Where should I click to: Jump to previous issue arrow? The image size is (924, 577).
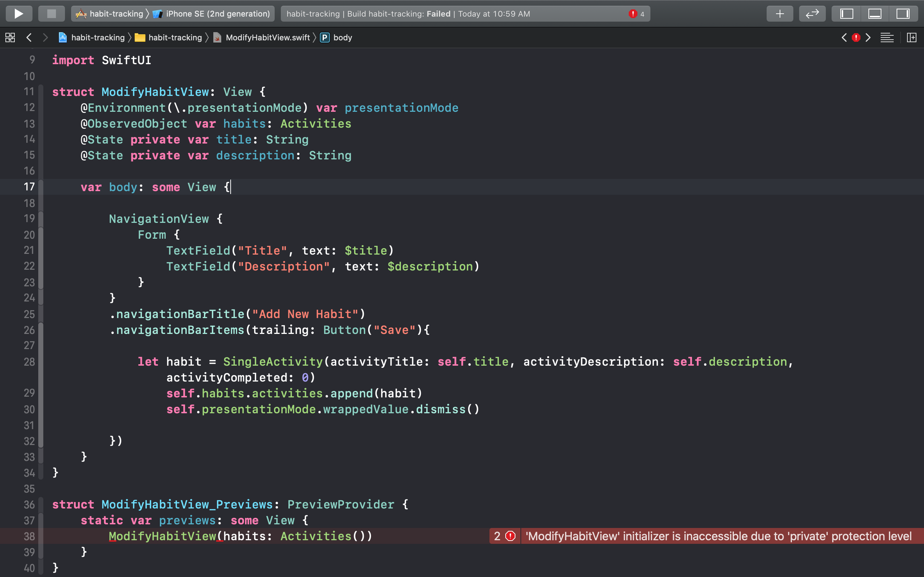(x=844, y=38)
